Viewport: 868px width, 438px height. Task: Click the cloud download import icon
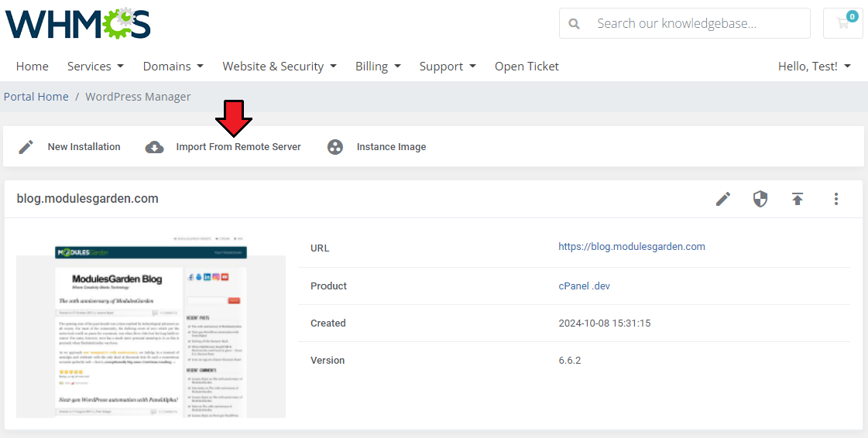click(x=154, y=147)
